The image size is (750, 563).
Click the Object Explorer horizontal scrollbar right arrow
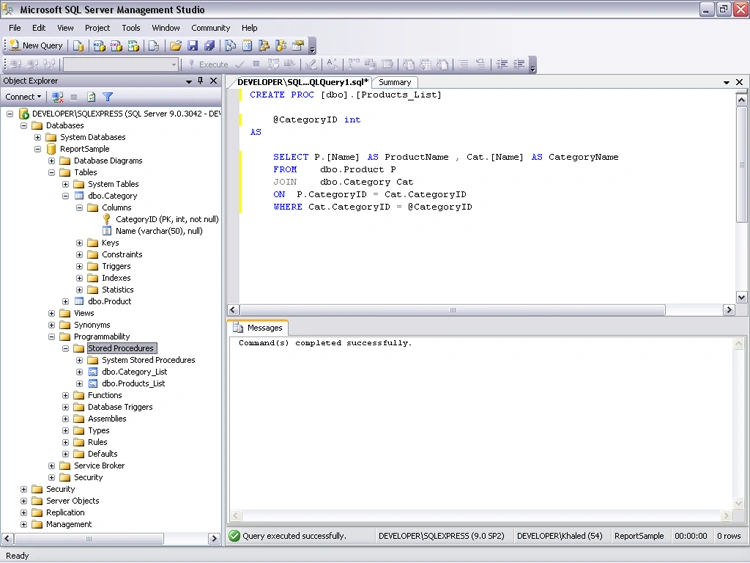pyautogui.click(x=214, y=538)
